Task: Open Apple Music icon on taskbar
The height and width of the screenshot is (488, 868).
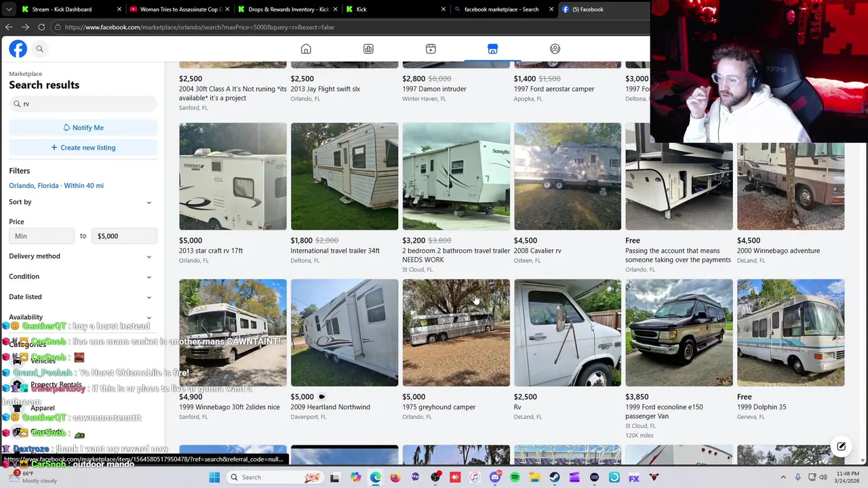Action: pos(475,477)
